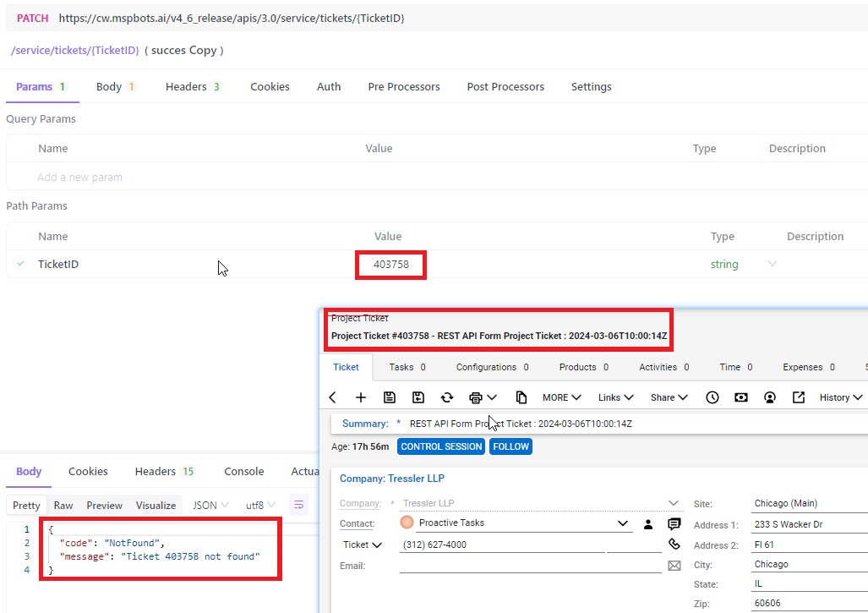Screen dimensions: 868x613
Task: Open the Expenses tab
Action: coord(809,367)
